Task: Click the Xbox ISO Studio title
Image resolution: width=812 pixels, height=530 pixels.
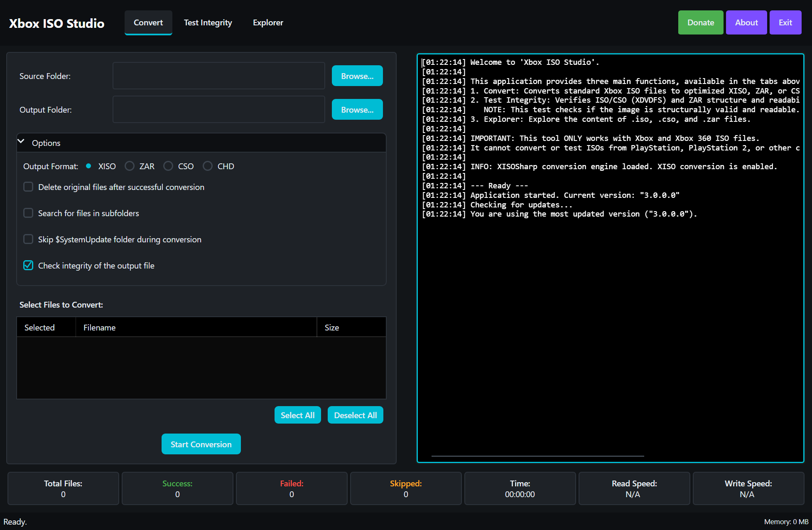Action: [57, 23]
